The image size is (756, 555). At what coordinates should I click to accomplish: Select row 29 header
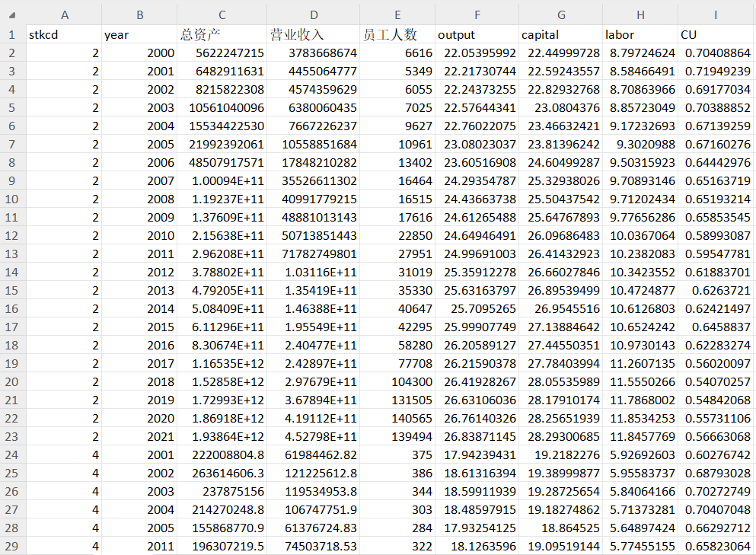pos(12,547)
